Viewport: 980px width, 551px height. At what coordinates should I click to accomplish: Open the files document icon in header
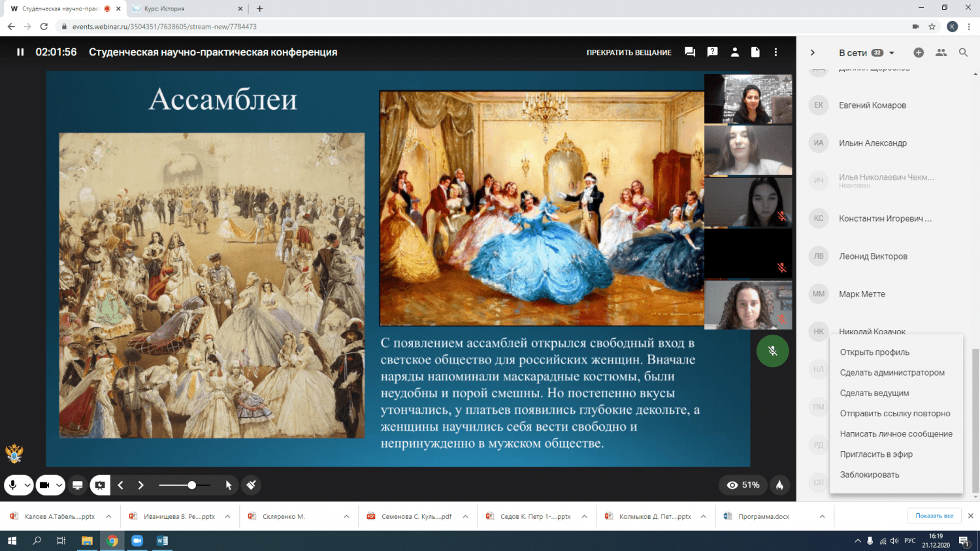(x=755, y=52)
